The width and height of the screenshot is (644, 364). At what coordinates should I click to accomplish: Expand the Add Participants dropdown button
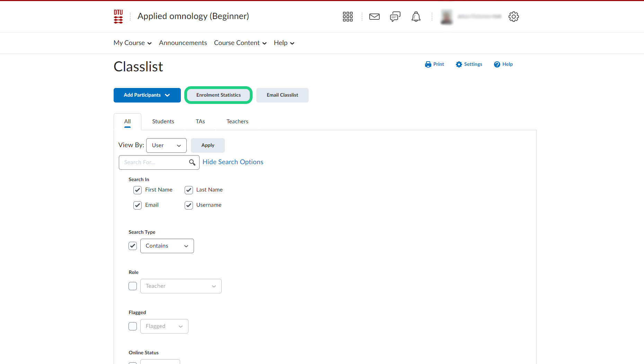point(147,95)
